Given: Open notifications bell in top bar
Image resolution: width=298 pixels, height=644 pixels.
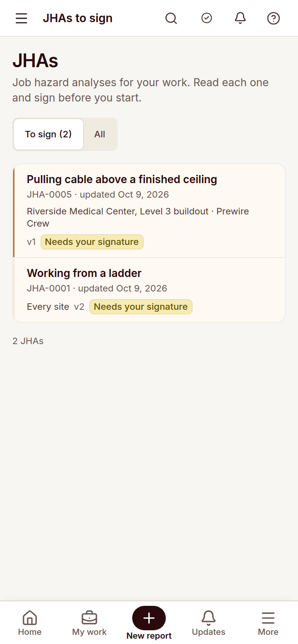Looking at the screenshot, I should coord(240,18).
